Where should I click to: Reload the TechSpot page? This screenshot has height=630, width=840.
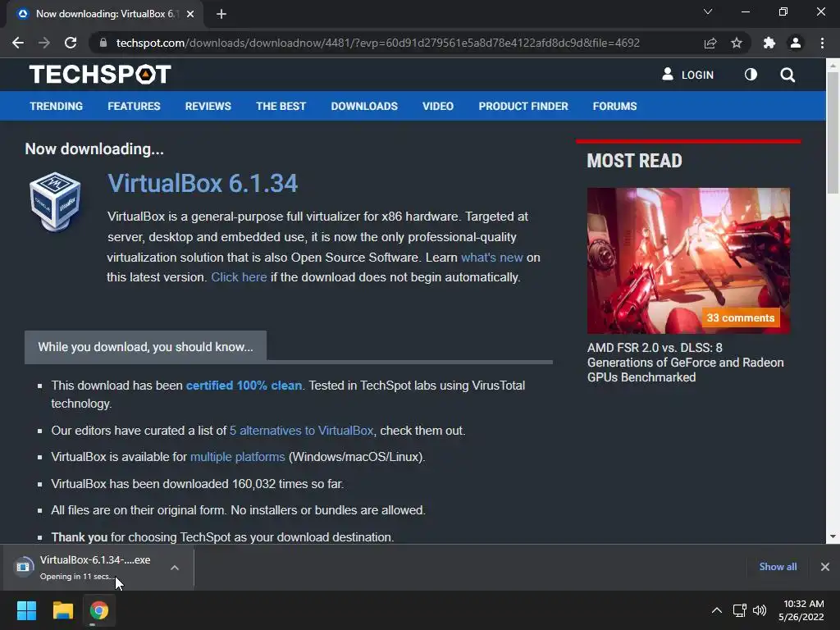[x=71, y=43]
